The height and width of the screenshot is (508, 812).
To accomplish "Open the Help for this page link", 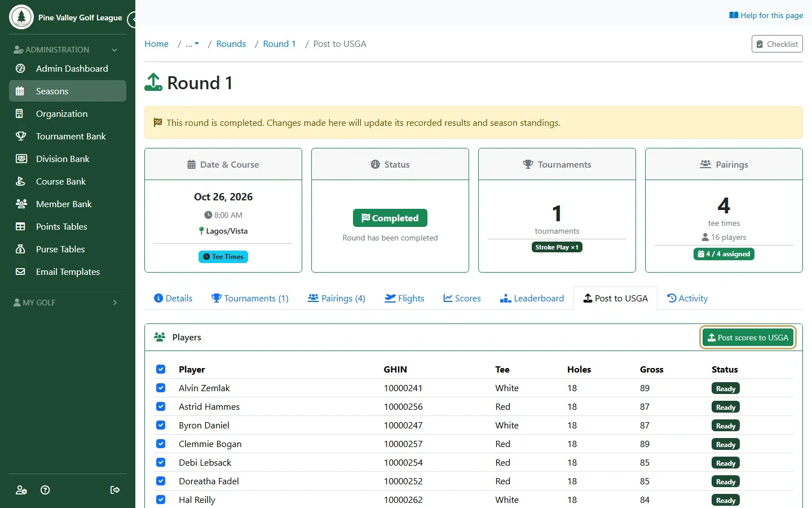I will [x=766, y=15].
